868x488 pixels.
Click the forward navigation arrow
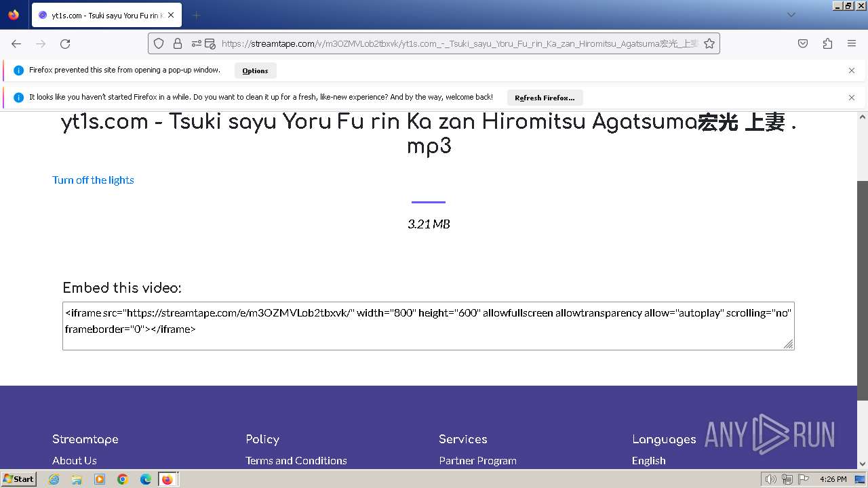tap(41, 43)
